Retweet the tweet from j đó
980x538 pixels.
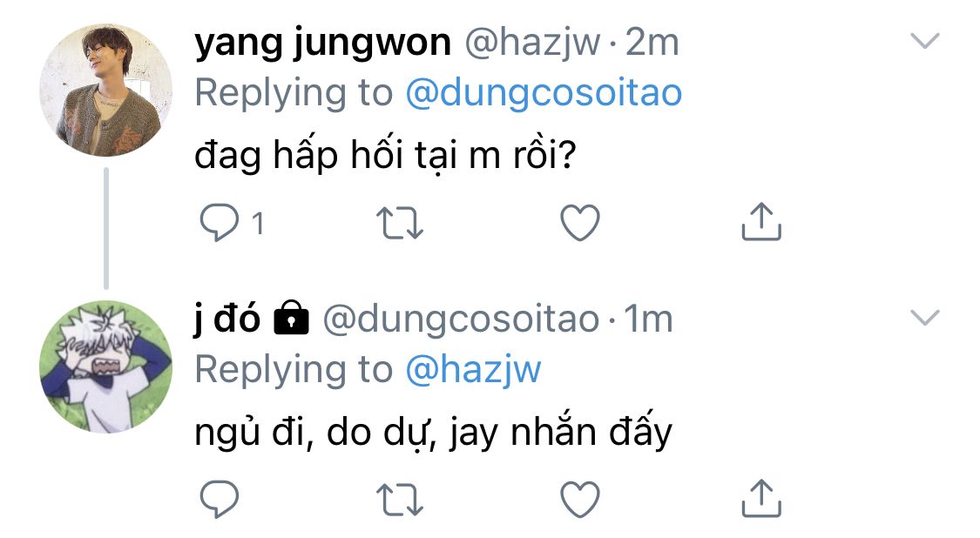click(400, 499)
